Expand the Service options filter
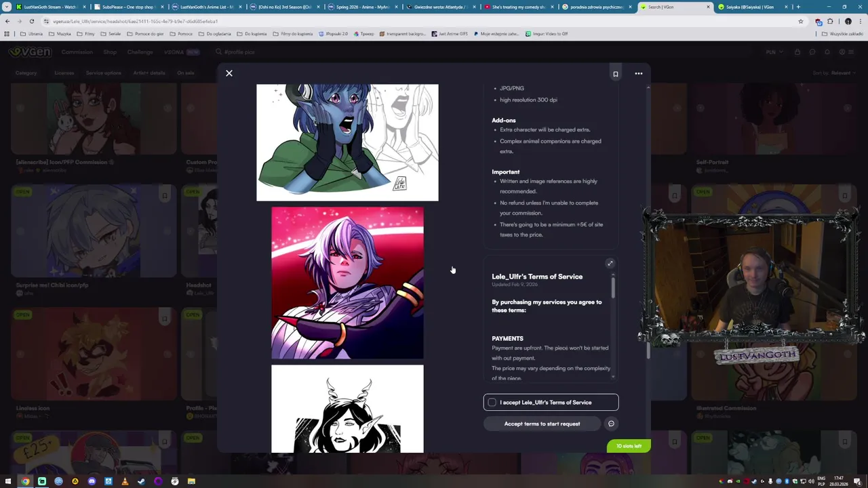This screenshot has height=488, width=868. pos(105,73)
